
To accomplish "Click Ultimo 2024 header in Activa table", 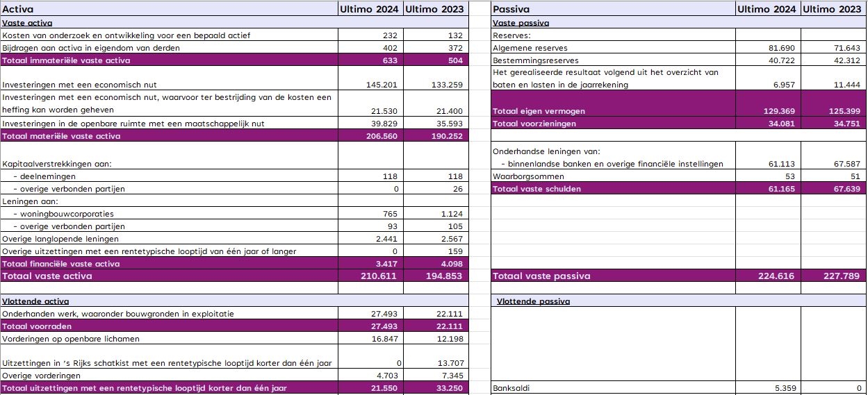I will pos(370,9).
